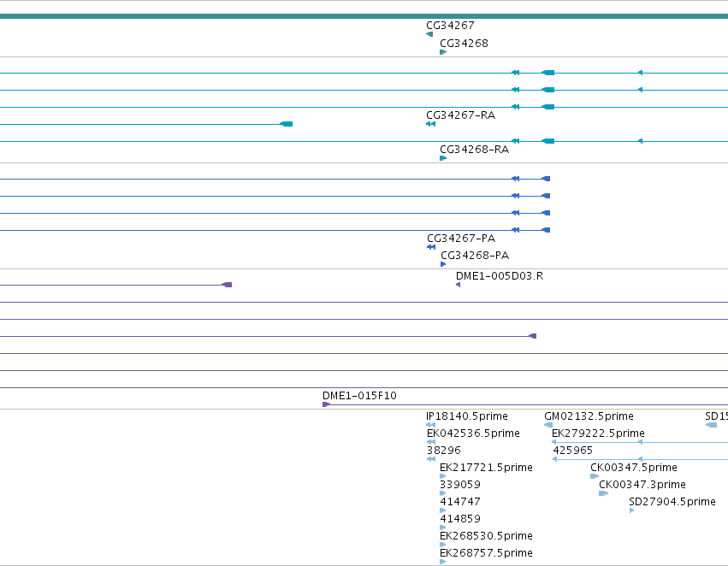Select the CG34267-PA protein label
The width and height of the screenshot is (728, 566).
pyautogui.click(x=461, y=238)
